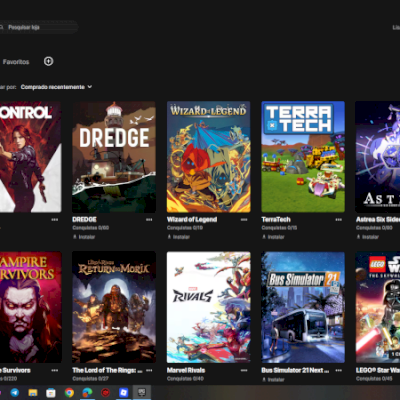Open the Vampire Survivors cover thumbnail

tap(31, 307)
